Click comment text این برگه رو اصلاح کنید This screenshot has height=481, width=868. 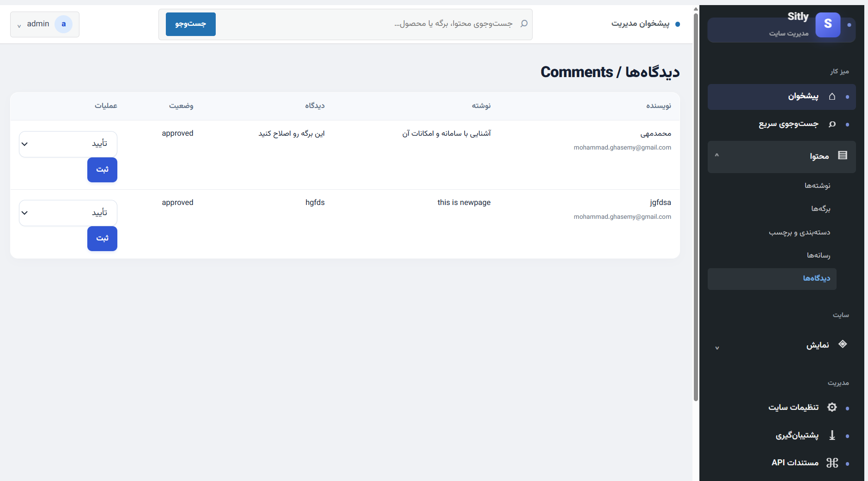click(291, 133)
